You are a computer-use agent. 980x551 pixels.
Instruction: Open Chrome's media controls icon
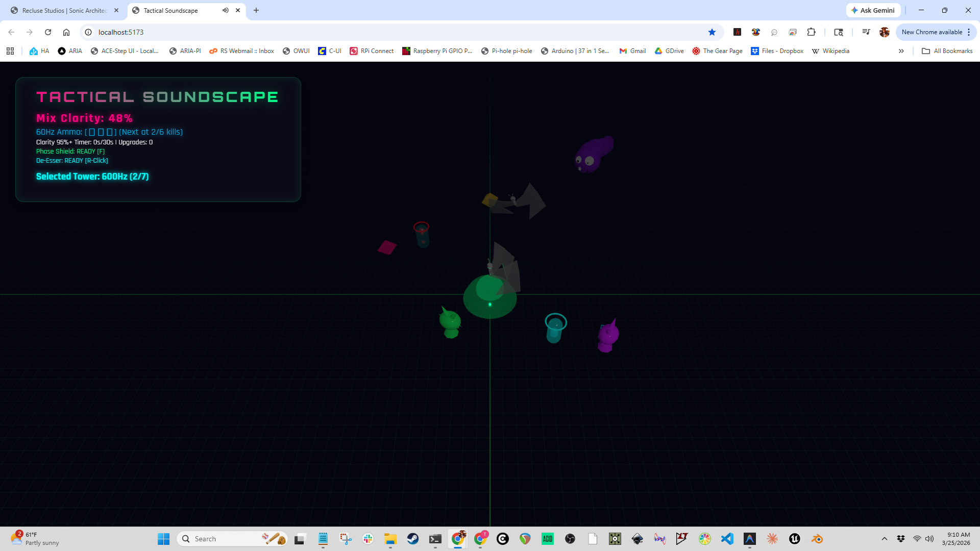coord(865,32)
